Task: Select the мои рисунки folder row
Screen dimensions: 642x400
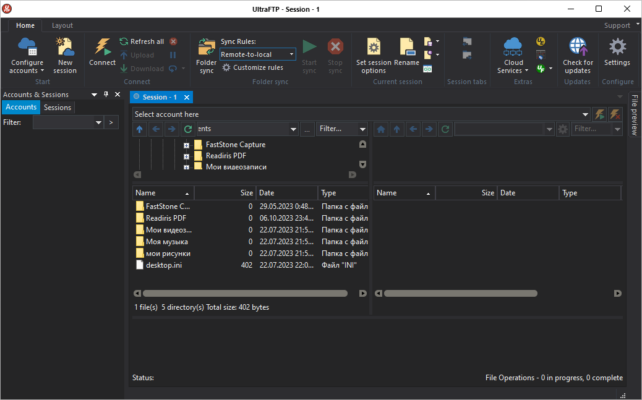Action: coord(250,253)
